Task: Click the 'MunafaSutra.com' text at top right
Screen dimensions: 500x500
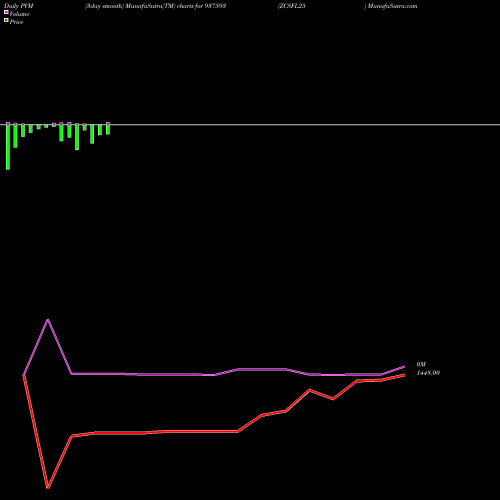Action: click(392, 6)
